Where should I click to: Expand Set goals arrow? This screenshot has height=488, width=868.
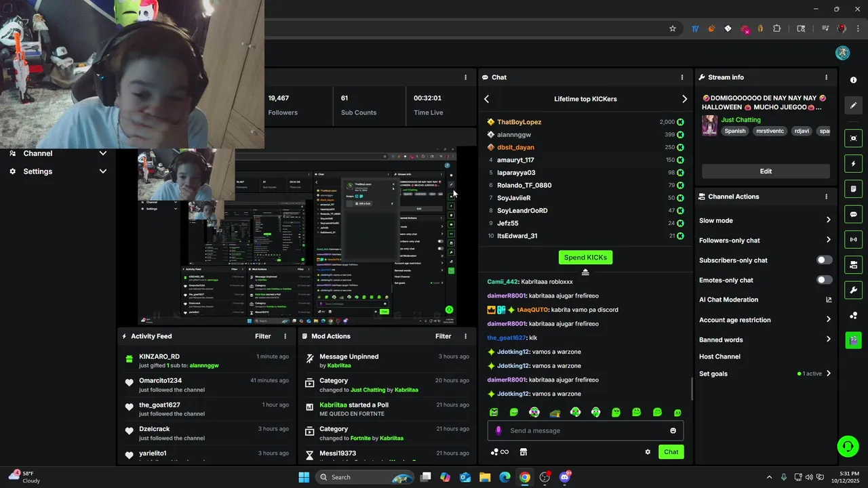click(829, 373)
